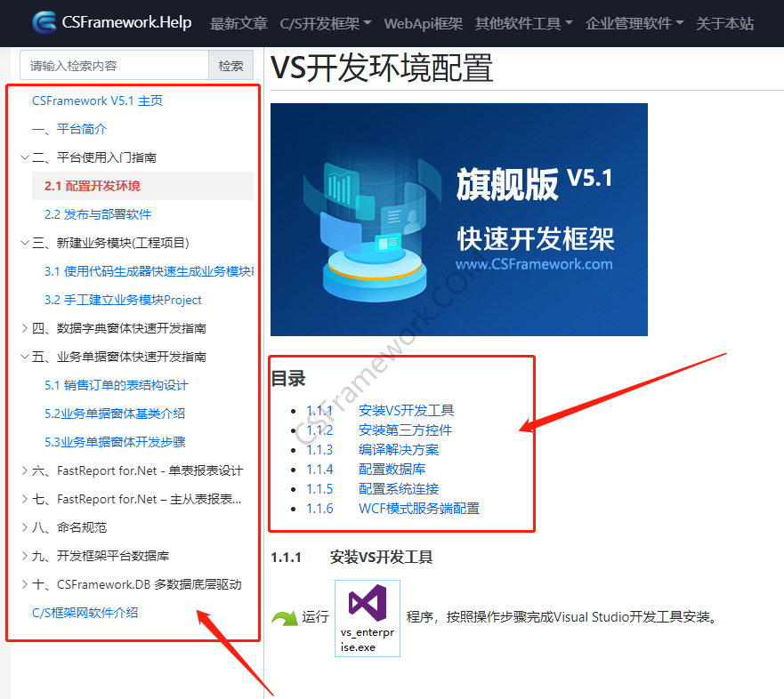
Task: Open 5.1 销售订单的表结构设计
Action: click(117, 385)
